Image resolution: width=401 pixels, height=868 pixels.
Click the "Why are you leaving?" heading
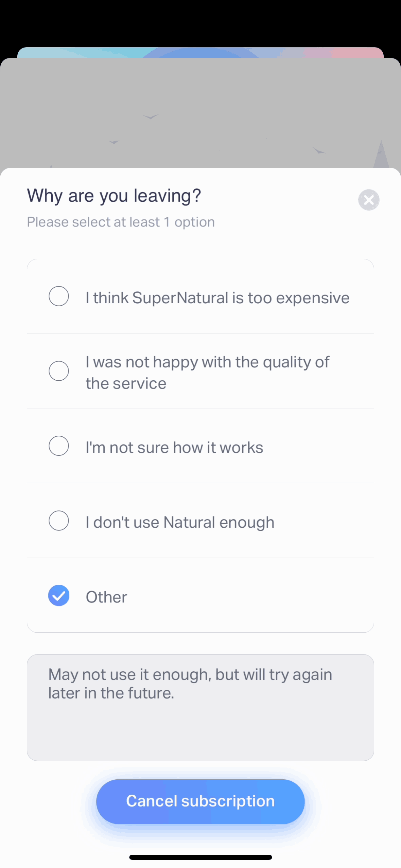click(114, 196)
